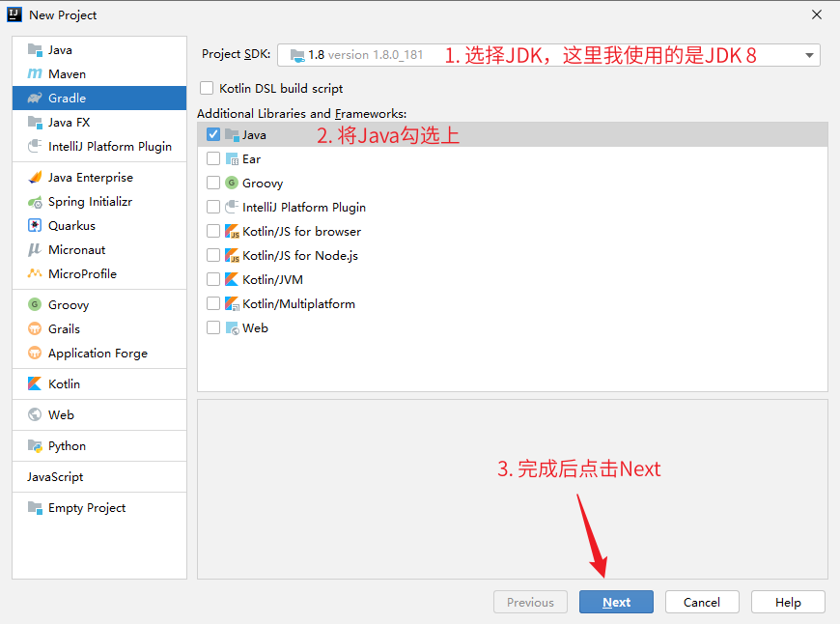Click the Micronaut mu icon

pos(35,250)
